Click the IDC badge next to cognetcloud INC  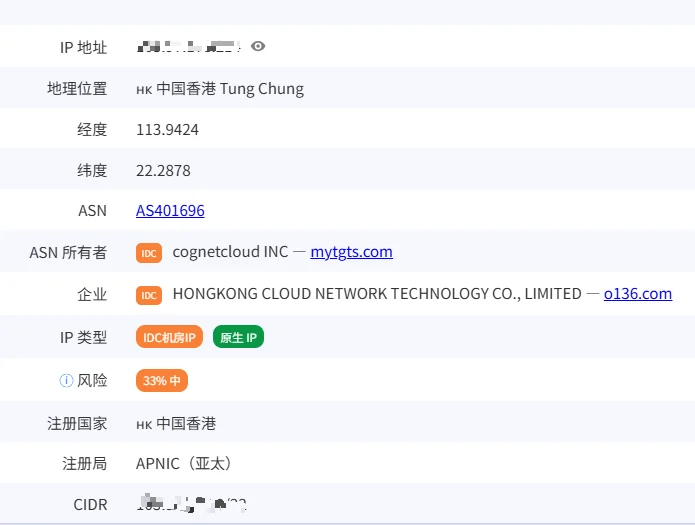point(149,253)
